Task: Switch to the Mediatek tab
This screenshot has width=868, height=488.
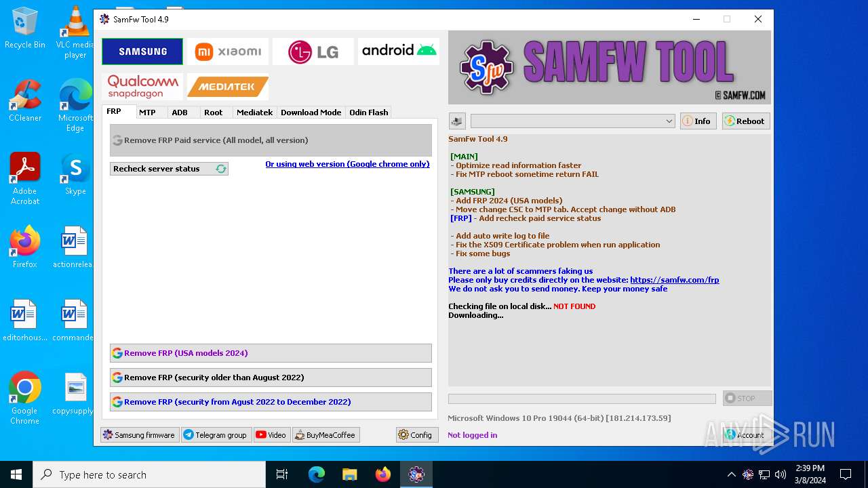Action: click(x=255, y=113)
